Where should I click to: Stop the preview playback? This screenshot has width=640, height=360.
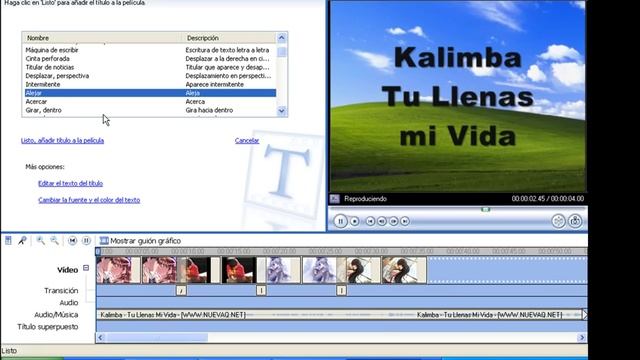355,221
